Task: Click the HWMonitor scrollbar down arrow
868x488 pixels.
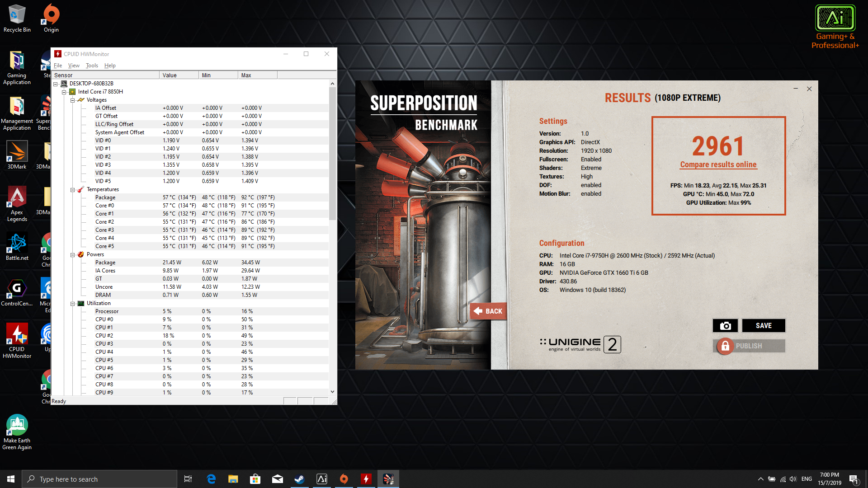Action: (x=332, y=392)
